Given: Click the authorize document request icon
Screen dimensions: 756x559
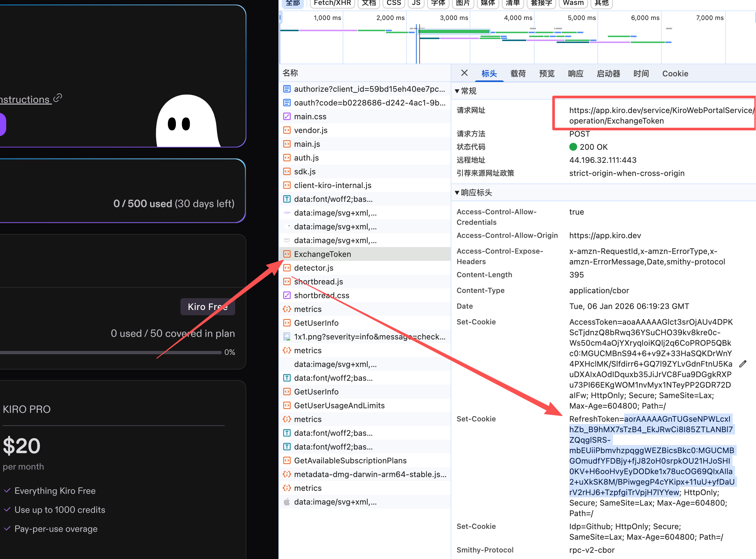Looking at the screenshot, I should (287, 89).
